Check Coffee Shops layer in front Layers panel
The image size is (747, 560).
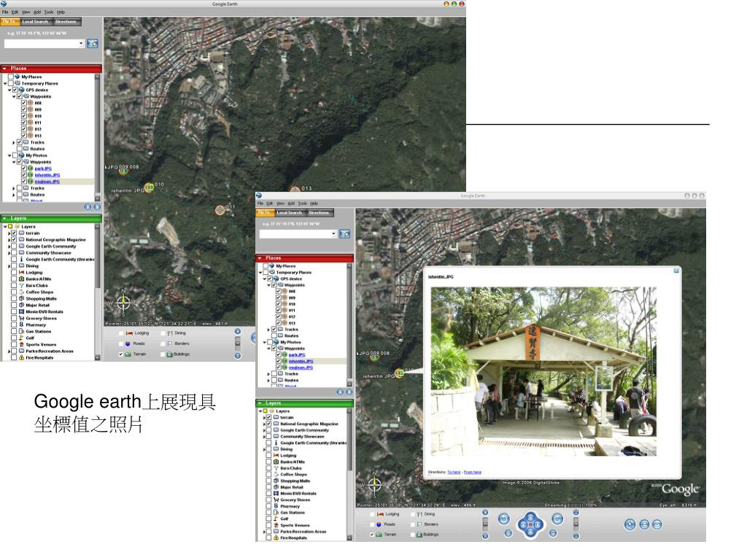tap(268, 474)
